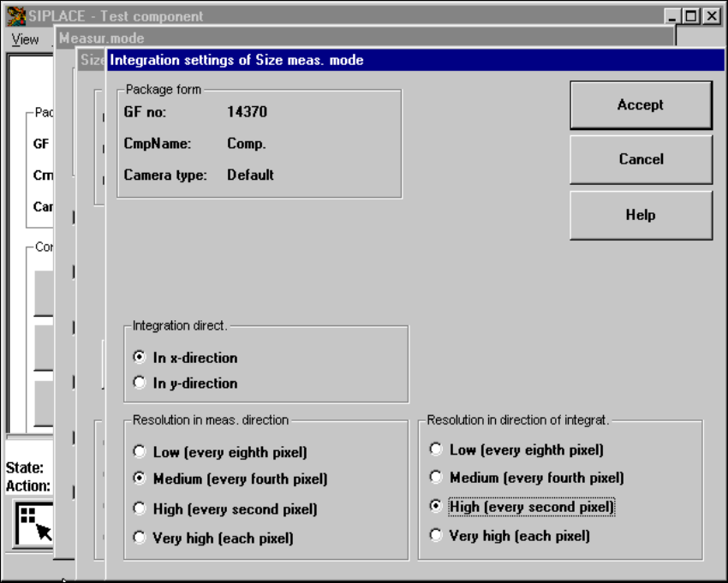728x583 pixels.
Task: Select Very high in direction of integrat. group
Action: tap(437, 536)
